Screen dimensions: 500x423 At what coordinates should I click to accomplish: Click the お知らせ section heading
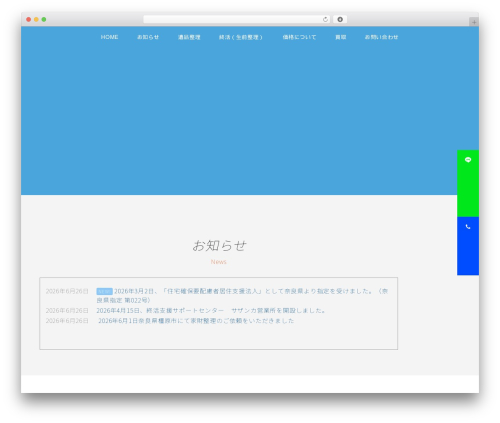219,246
